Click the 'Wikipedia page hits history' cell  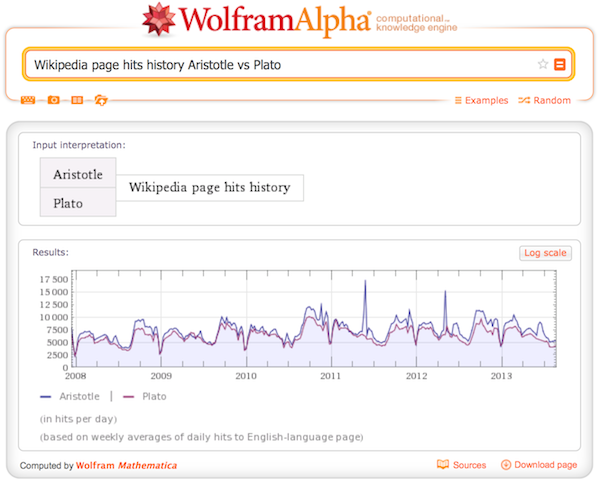pos(210,188)
